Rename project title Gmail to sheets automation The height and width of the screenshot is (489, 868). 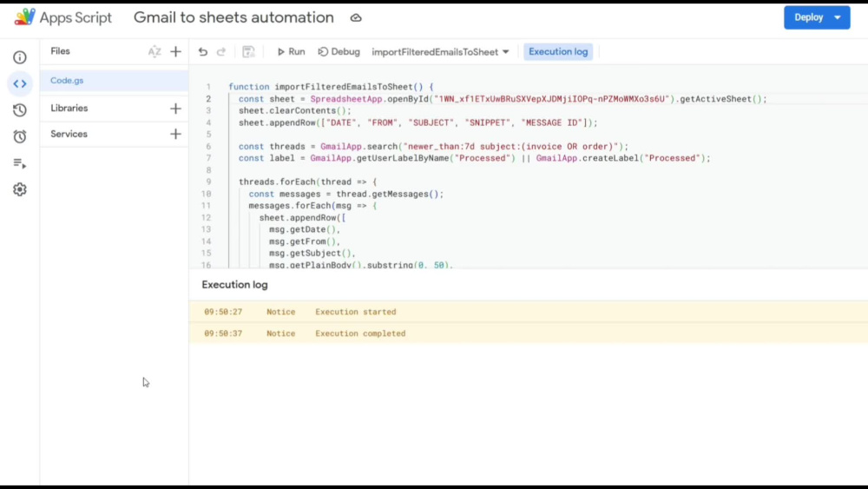tap(233, 17)
